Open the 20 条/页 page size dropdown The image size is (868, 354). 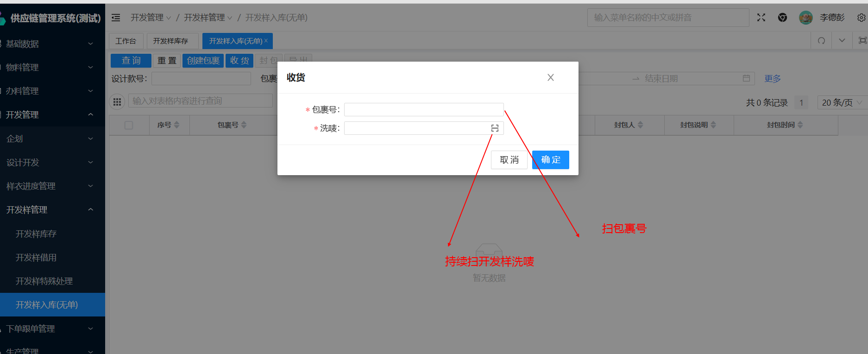[x=841, y=102]
